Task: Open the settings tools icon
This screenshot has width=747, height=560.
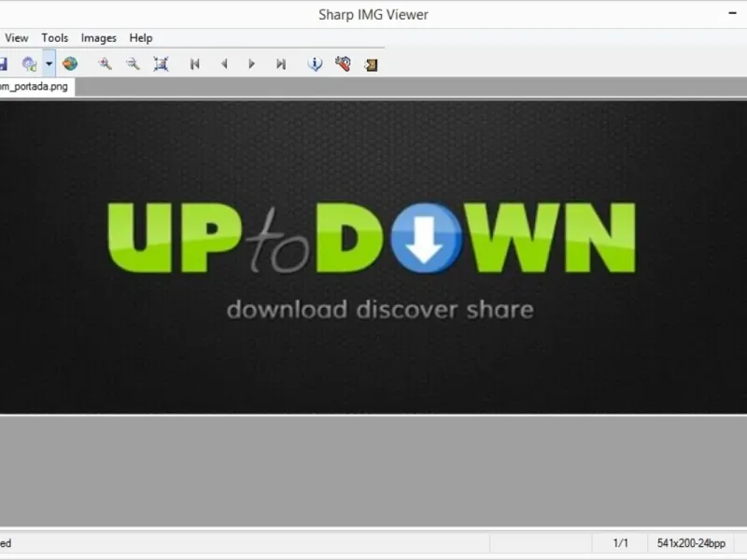Action: 343,63
